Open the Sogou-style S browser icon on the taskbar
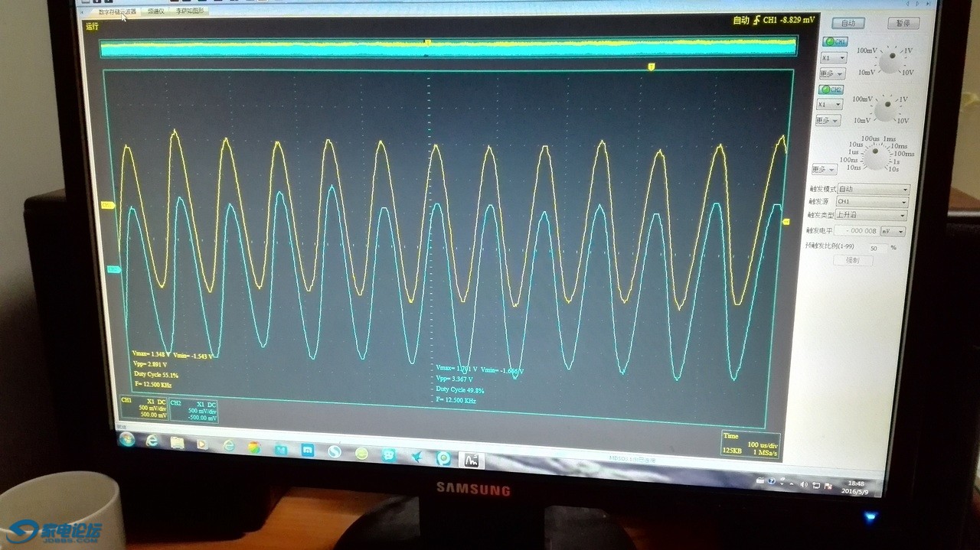The image size is (980, 550). pos(335,452)
